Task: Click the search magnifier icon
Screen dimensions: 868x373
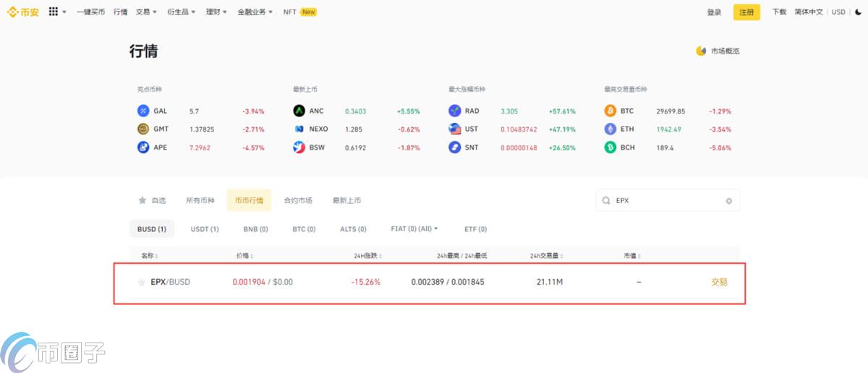Action: pyautogui.click(x=606, y=201)
